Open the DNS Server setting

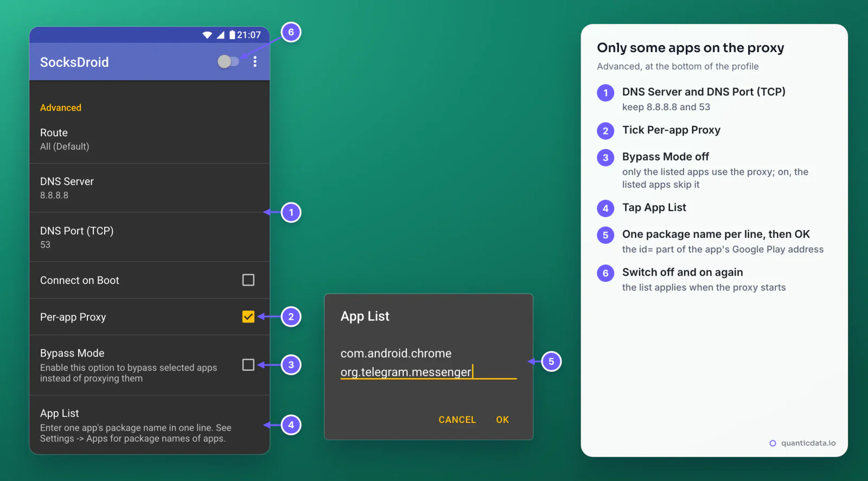(x=149, y=188)
